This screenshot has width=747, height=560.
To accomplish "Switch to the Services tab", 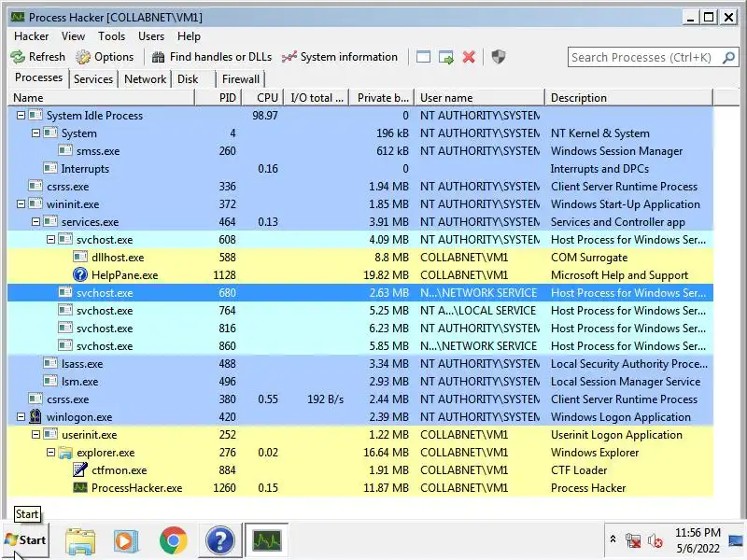I will (x=93, y=79).
